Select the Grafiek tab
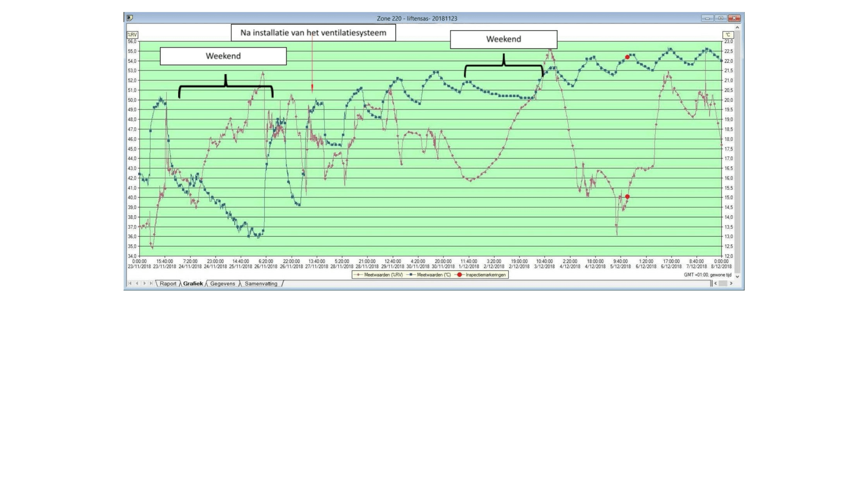868x488 pixels. click(193, 284)
